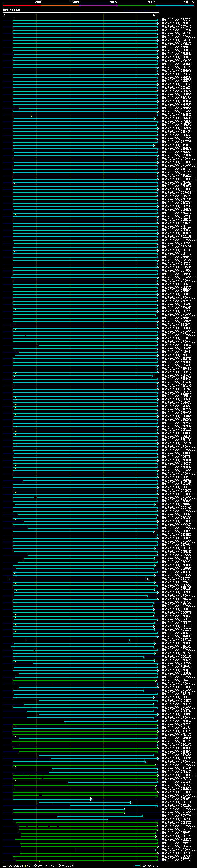Select hit label UniRef100_P48151
This screenshot has width=197, height=868.
[176, 694]
